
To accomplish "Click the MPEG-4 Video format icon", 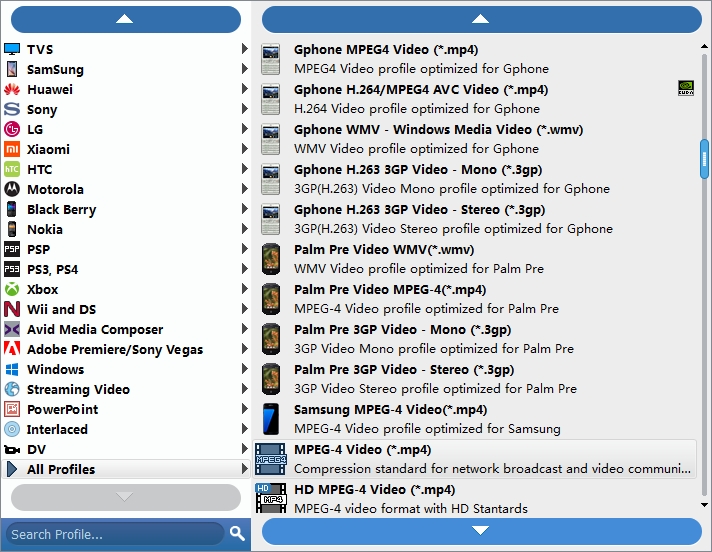I will (x=271, y=459).
